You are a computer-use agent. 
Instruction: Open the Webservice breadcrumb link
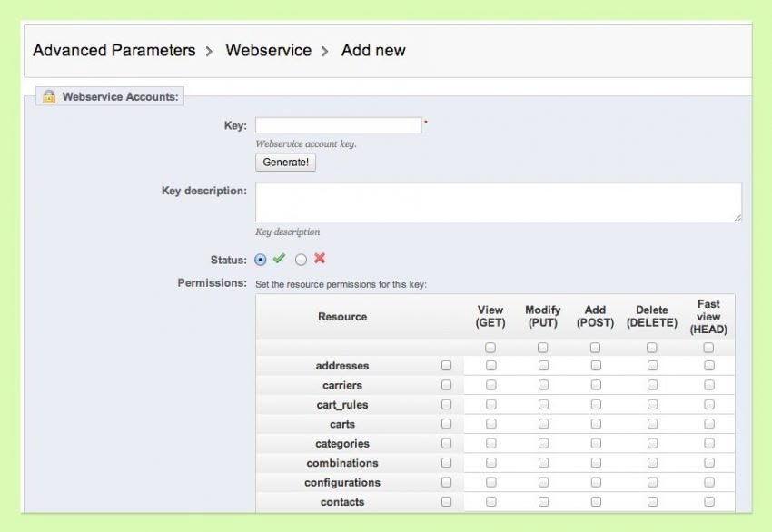click(268, 50)
